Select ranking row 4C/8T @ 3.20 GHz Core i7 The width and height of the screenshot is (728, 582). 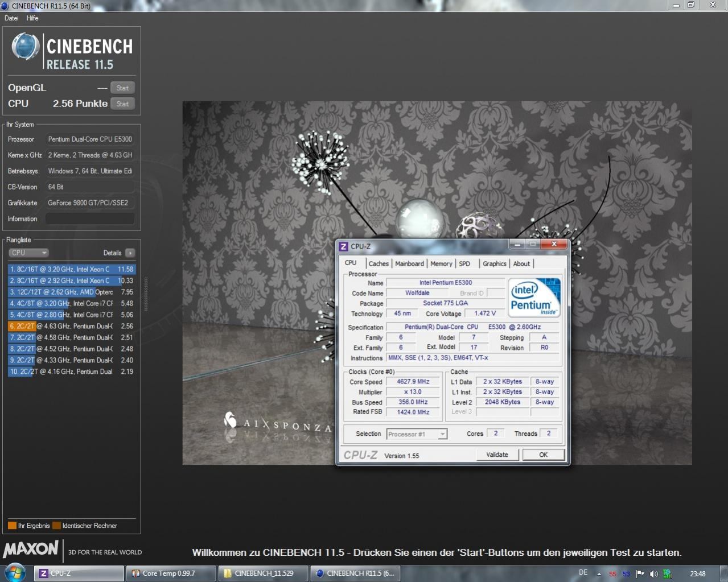[72, 303]
